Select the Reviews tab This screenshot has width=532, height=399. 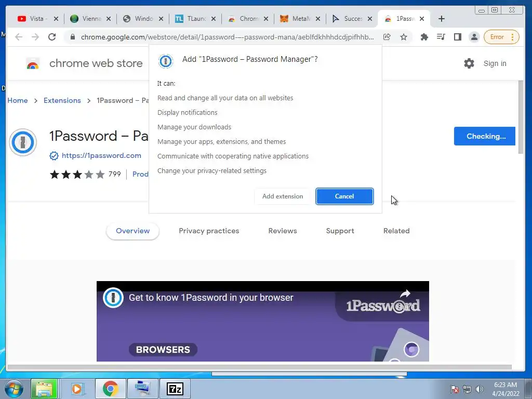pos(283,231)
